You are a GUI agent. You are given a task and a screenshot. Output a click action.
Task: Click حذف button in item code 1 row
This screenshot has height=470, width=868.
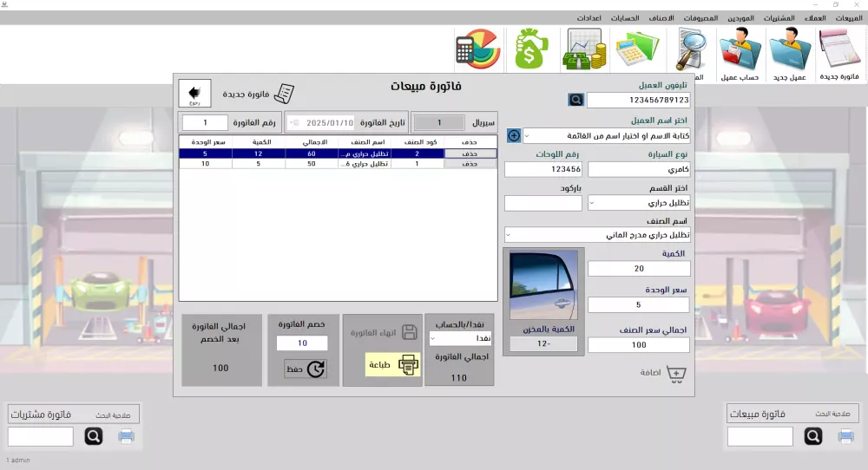[x=470, y=164]
